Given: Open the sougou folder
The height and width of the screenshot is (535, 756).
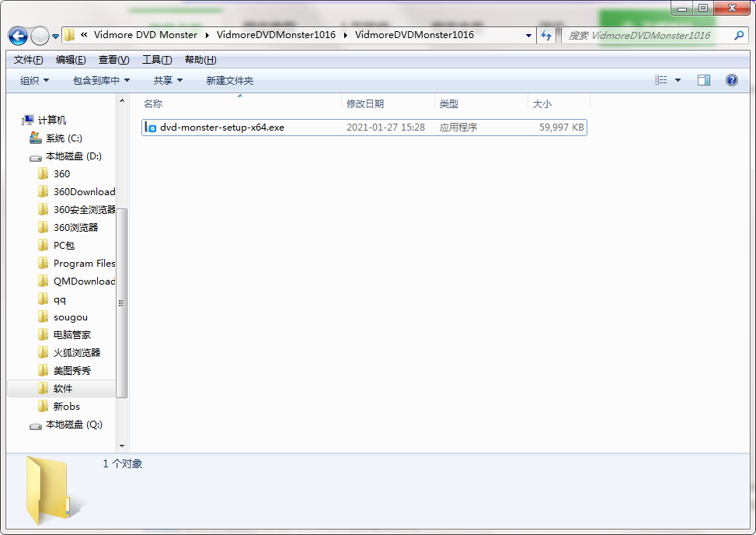Looking at the screenshot, I should coord(71,317).
